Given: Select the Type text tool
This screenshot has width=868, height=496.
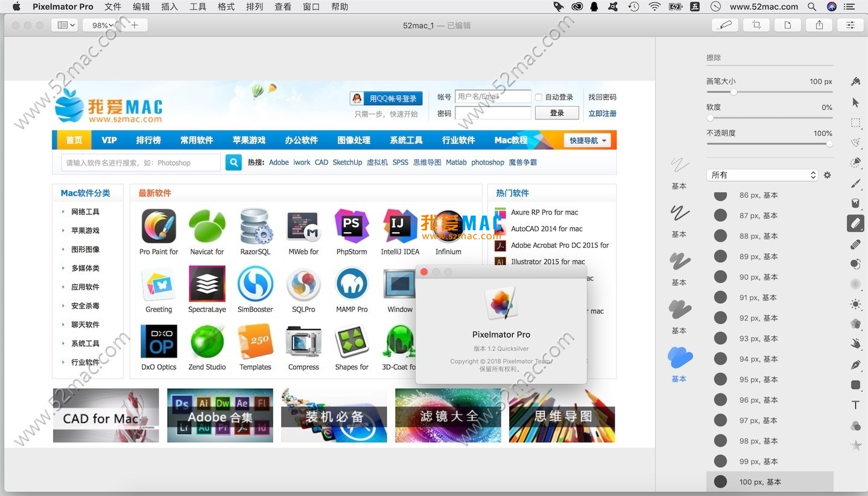Looking at the screenshot, I should (855, 405).
